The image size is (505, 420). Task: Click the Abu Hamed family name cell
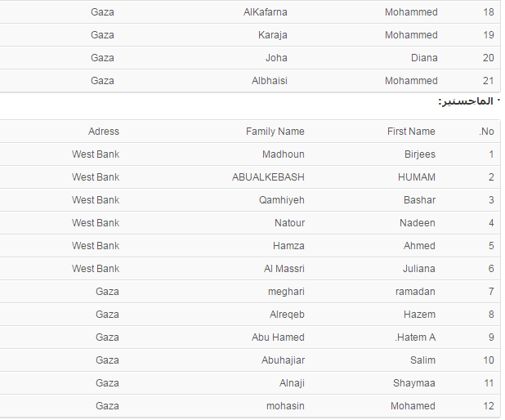click(278, 337)
